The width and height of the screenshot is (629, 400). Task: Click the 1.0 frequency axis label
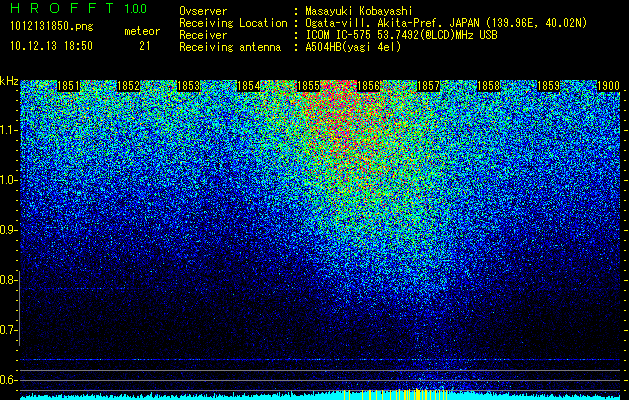(8, 180)
